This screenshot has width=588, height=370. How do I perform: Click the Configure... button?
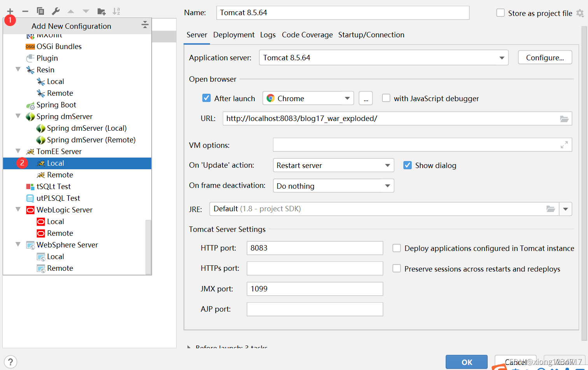545,58
